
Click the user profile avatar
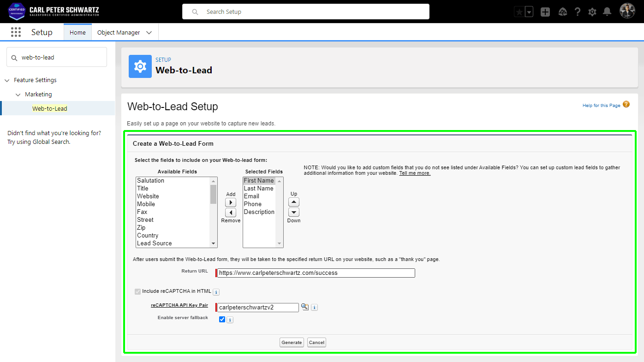(627, 12)
